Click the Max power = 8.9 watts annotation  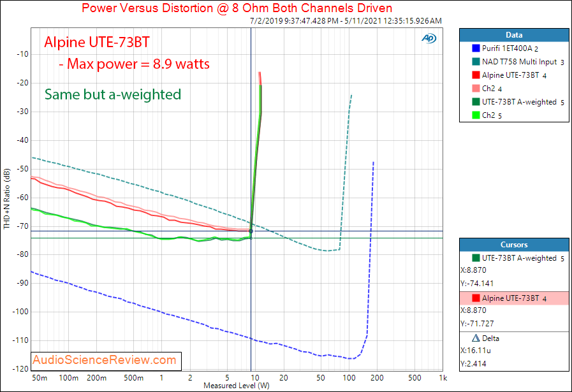click(x=135, y=64)
